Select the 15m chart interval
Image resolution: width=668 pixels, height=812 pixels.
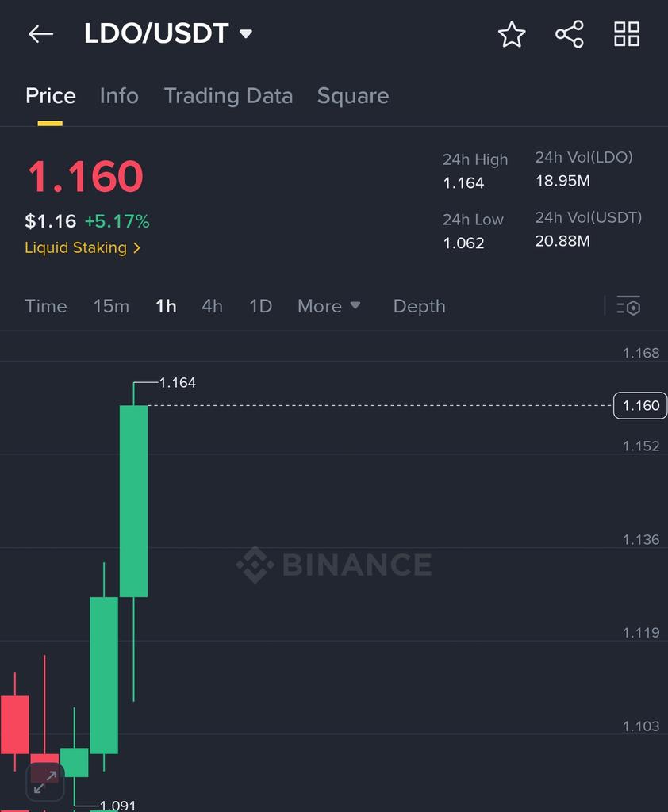coord(111,306)
